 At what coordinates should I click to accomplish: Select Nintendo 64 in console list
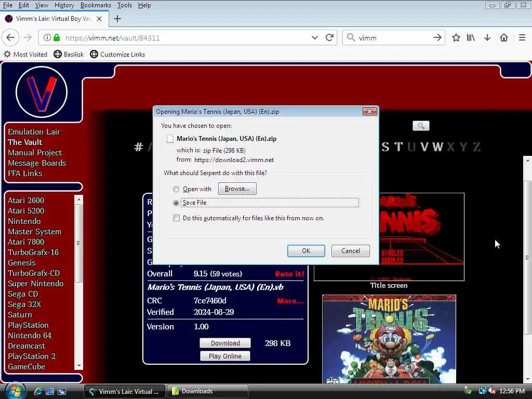pos(30,336)
